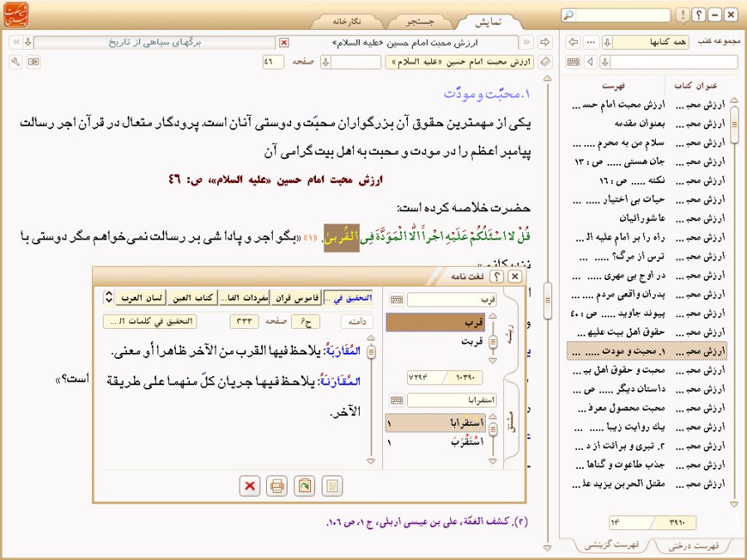Switch to جستجو tab

[x=420, y=22]
